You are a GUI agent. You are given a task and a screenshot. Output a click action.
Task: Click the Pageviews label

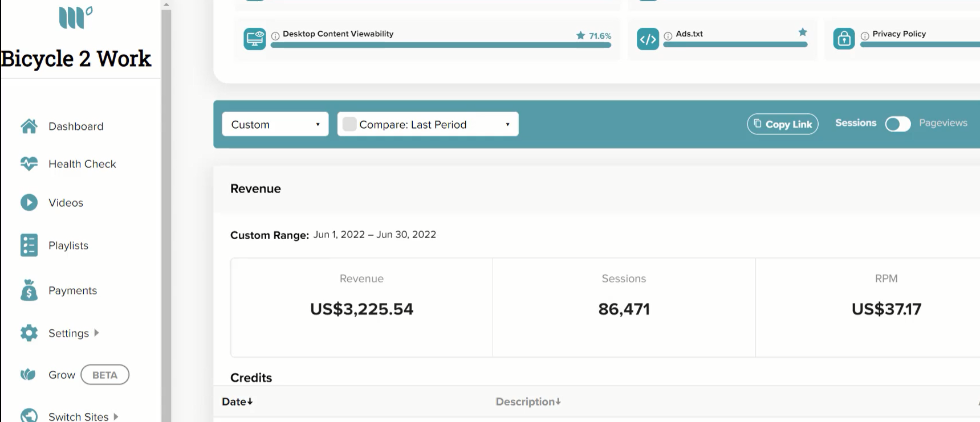tap(943, 123)
